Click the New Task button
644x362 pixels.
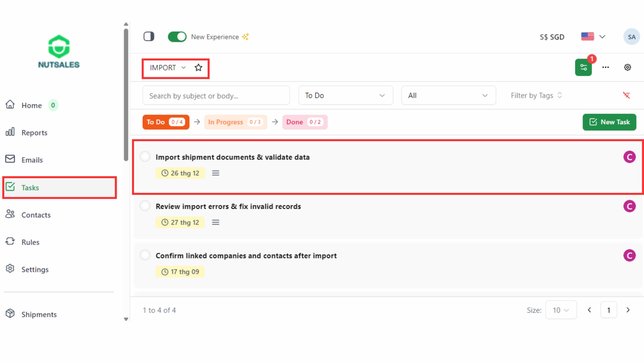click(x=609, y=122)
